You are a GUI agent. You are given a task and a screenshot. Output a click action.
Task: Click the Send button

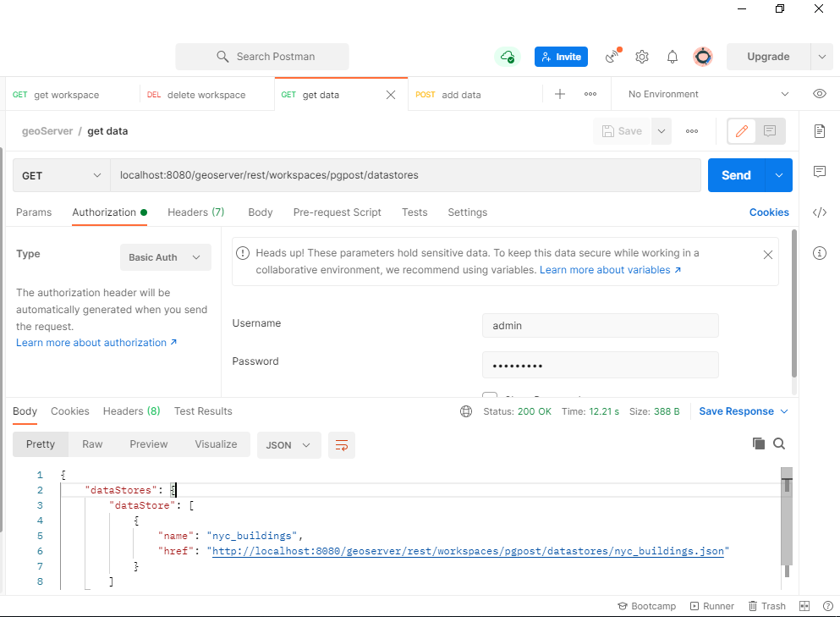(x=734, y=174)
